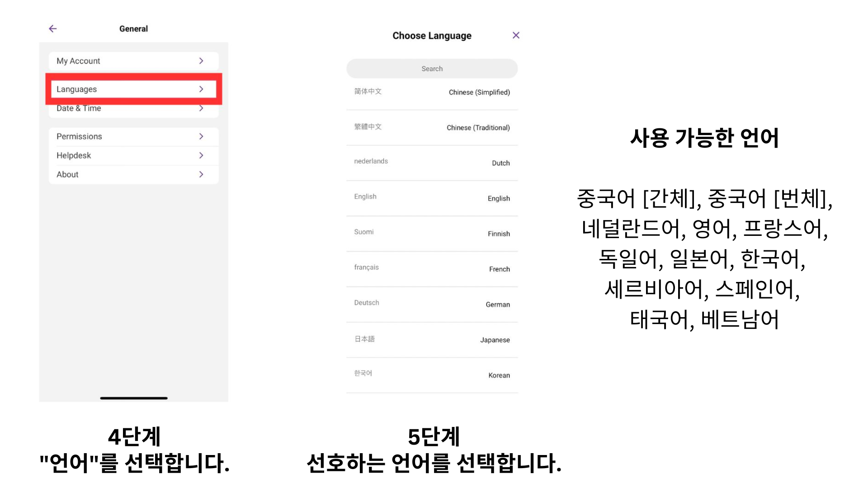Click the My Account chevron arrow

[201, 61]
